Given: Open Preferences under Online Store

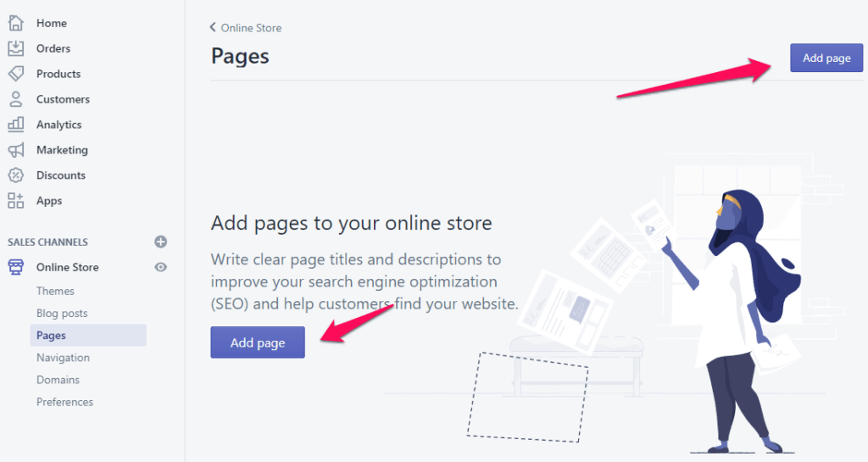Looking at the screenshot, I should coord(64,402).
